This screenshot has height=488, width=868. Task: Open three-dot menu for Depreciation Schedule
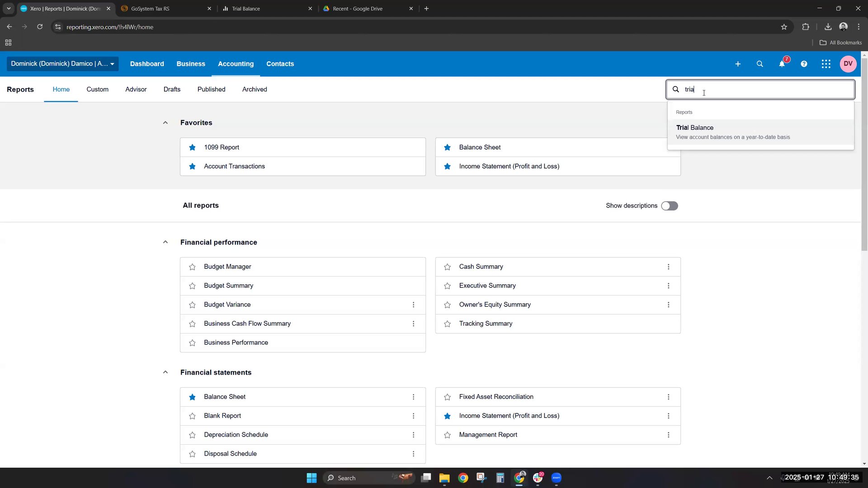413,435
